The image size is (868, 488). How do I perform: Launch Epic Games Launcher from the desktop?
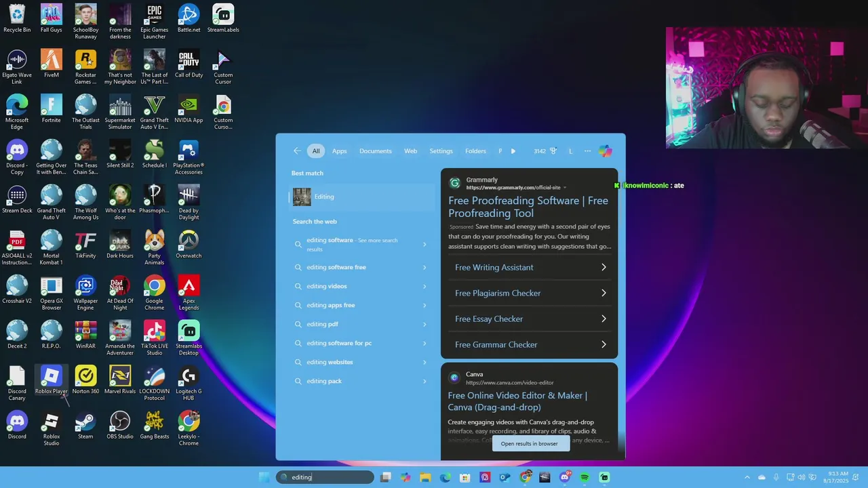[x=154, y=21]
